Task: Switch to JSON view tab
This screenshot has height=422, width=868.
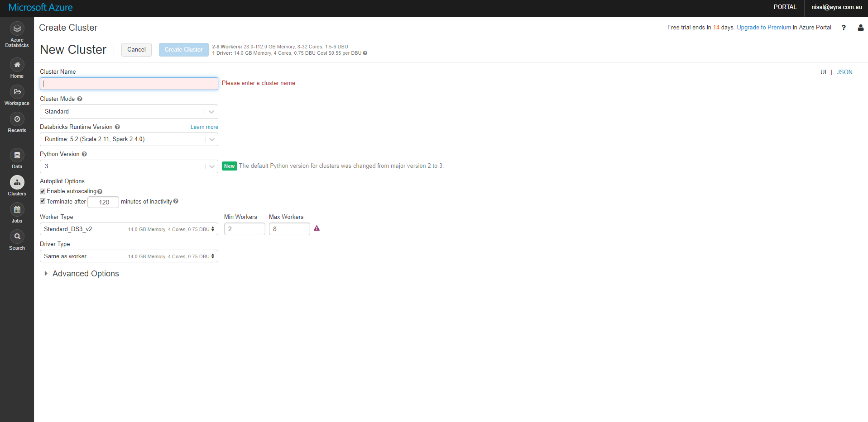Action: [x=844, y=72]
